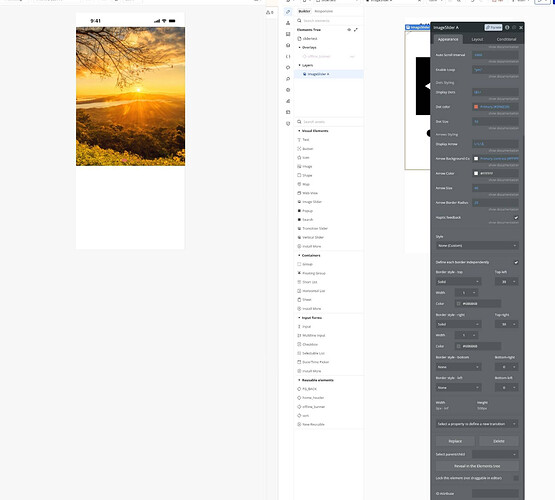Viewport: 555px width, 500px height.
Task: Click the Search elements input field
Action: click(329, 21)
